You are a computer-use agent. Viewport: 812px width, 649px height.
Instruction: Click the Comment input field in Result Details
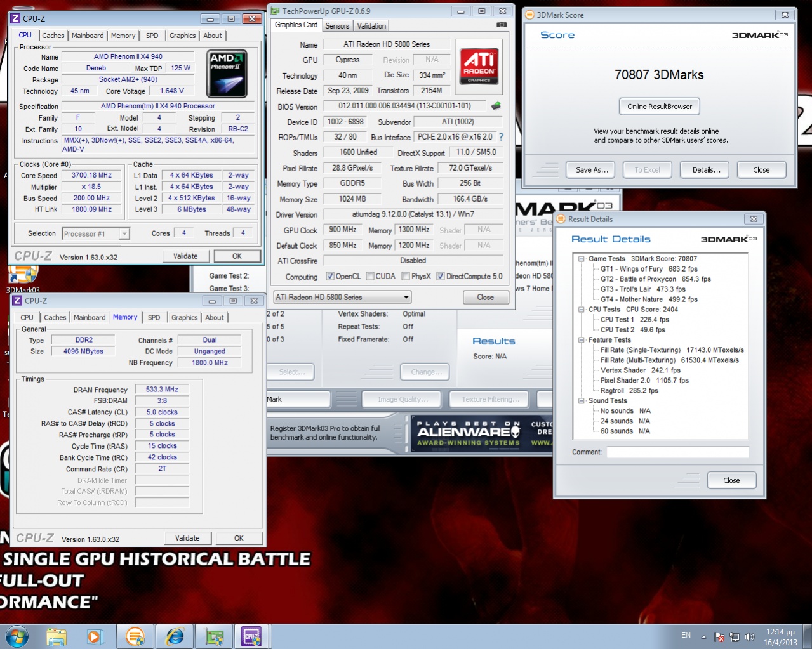[x=677, y=452]
